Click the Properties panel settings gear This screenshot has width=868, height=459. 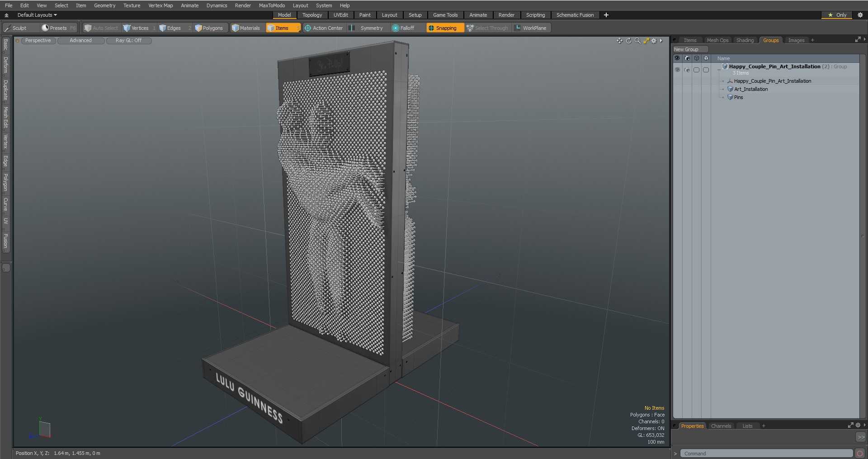(858, 425)
